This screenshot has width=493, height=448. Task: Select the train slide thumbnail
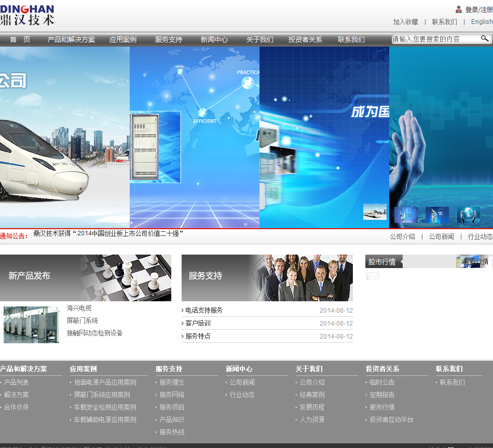click(375, 212)
